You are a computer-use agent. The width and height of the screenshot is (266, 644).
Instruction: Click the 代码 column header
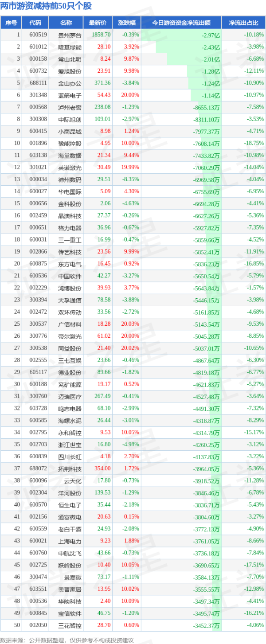pos(35,23)
